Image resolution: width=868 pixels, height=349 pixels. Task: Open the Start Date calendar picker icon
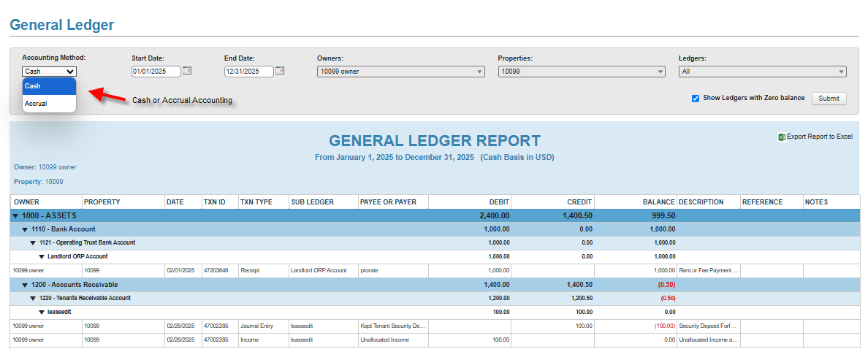click(187, 71)
